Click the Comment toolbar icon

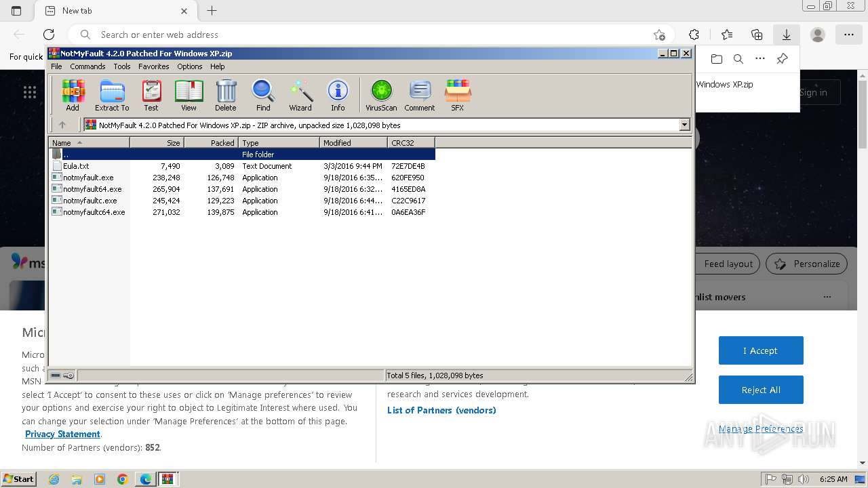[420, 95]
